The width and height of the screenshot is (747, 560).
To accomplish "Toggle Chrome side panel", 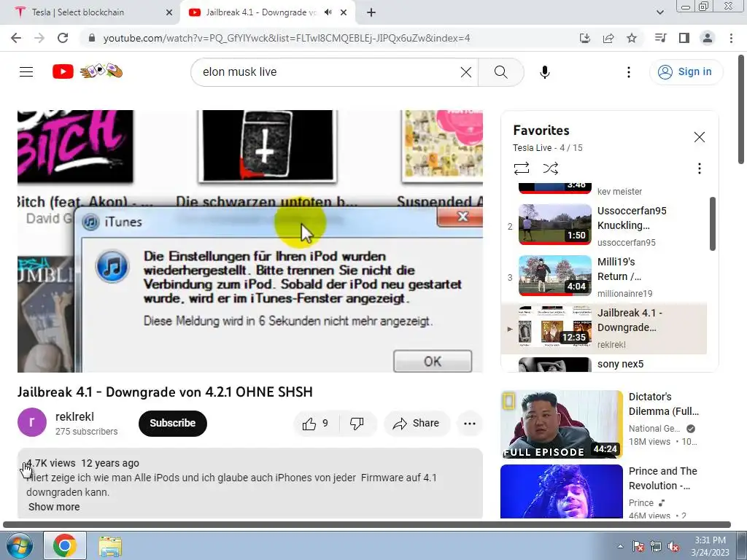I will tap(684, 38).
